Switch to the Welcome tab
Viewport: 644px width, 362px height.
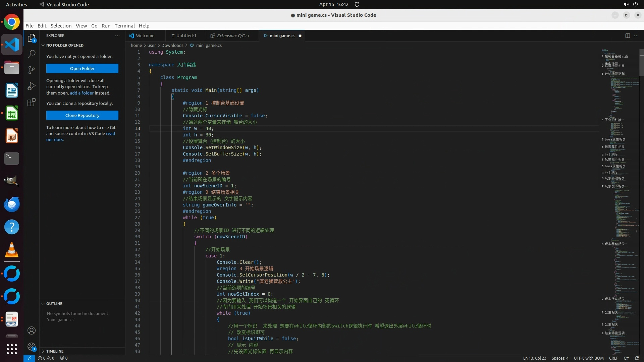pyautogui.click(x=145, y=36)
